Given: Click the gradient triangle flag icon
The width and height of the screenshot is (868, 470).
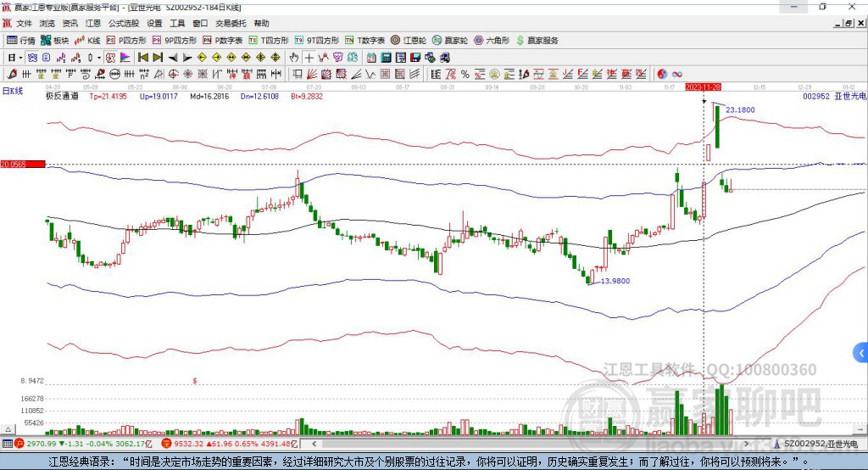Looking at the screenshot, I should point(125,58).
